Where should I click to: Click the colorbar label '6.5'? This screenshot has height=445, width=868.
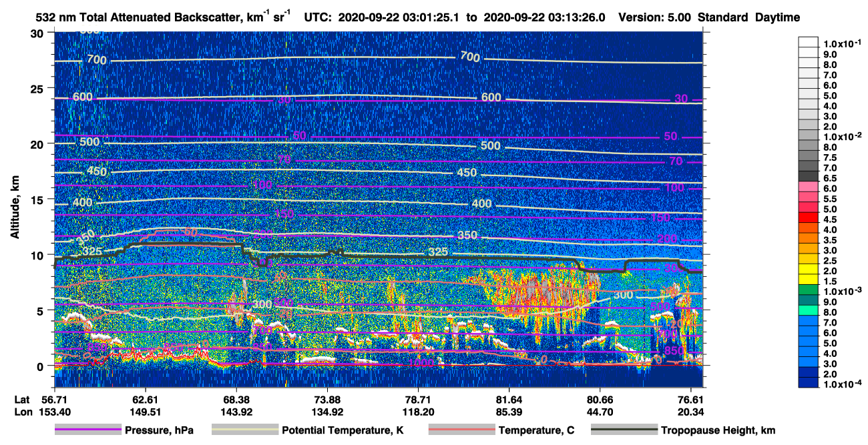pos(830,178)
